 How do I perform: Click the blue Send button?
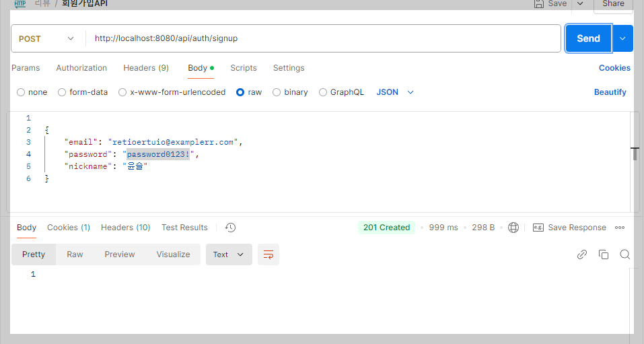coord(589,38)
